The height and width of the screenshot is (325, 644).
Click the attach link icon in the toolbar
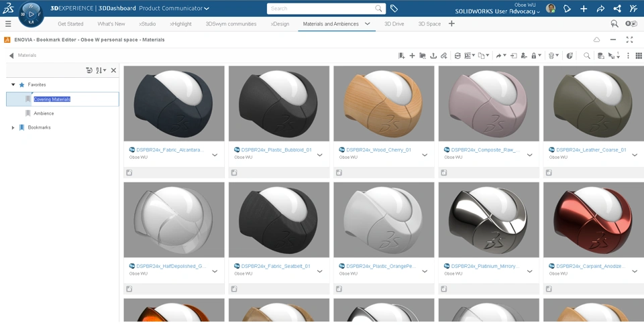443,56
